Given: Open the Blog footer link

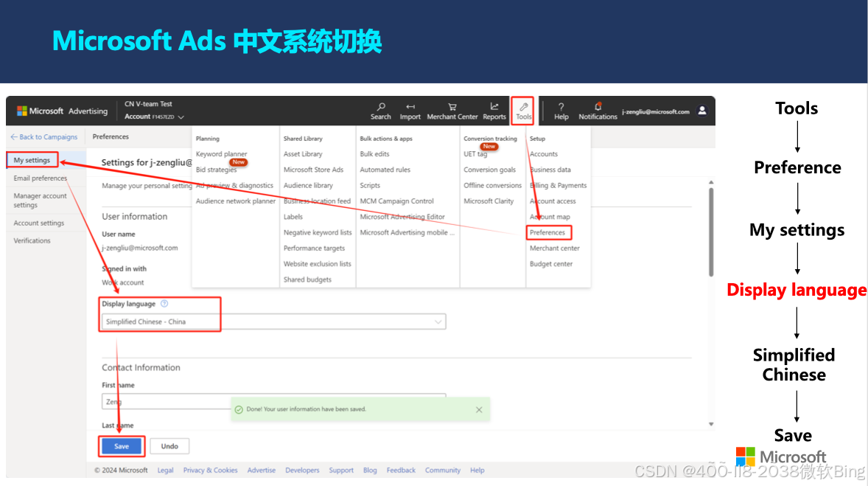Looking at the screenshot, I should click(370, 470).
